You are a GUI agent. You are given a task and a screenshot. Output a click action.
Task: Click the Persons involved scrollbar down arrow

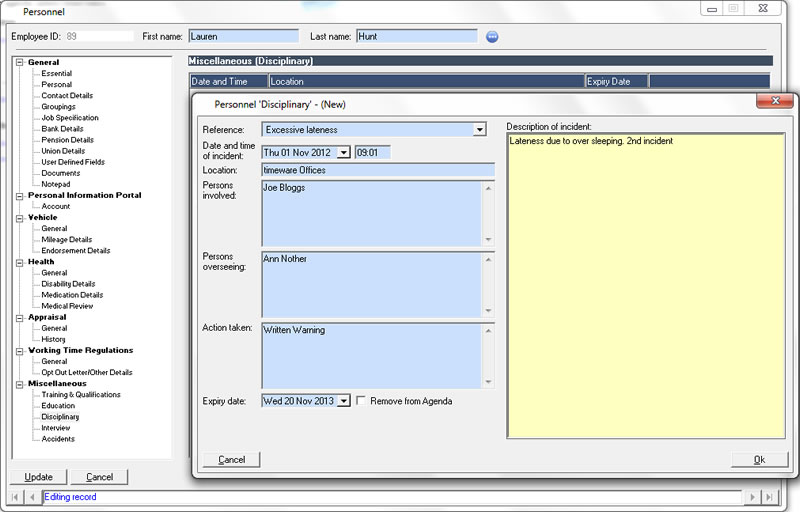click(488, 240)
